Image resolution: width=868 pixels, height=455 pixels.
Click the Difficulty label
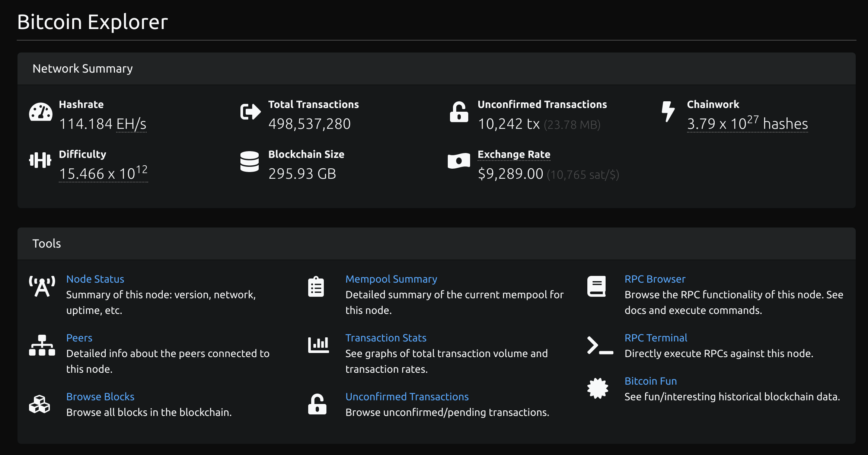[x=83, y=155]
